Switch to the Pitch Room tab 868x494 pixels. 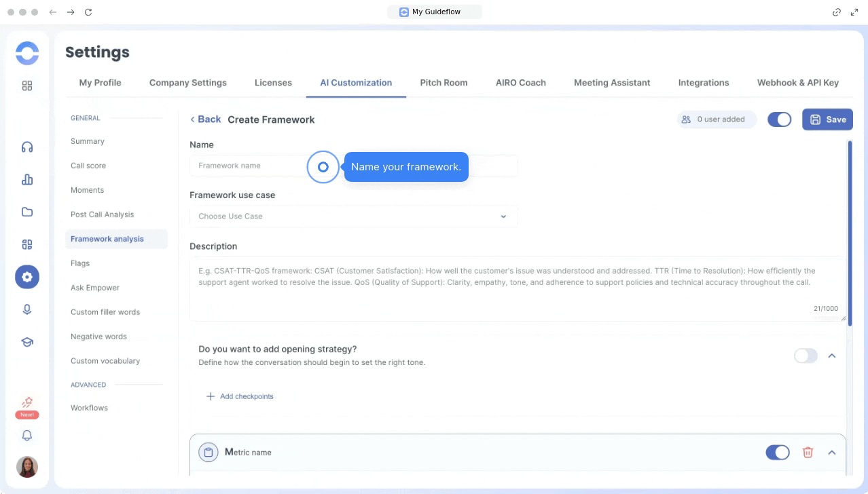click(x=444, y=83)
